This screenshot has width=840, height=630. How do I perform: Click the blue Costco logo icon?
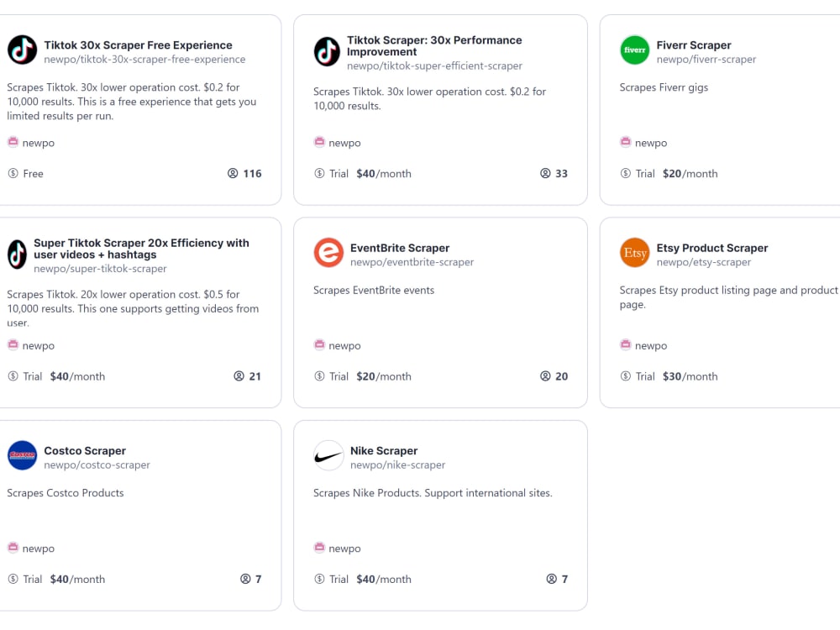coord(22,455)
